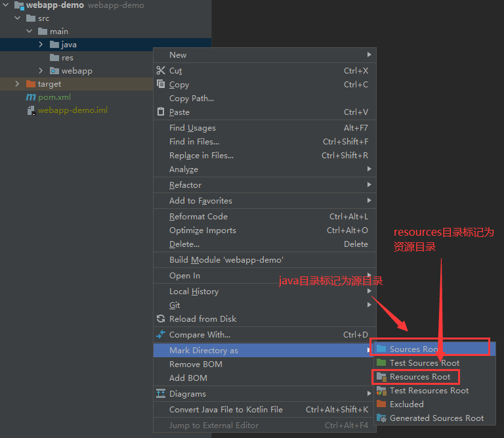The width and height of the screenshot is (504, 438).
Task: Select Test Sources Root in submenu
Action: 435,362
